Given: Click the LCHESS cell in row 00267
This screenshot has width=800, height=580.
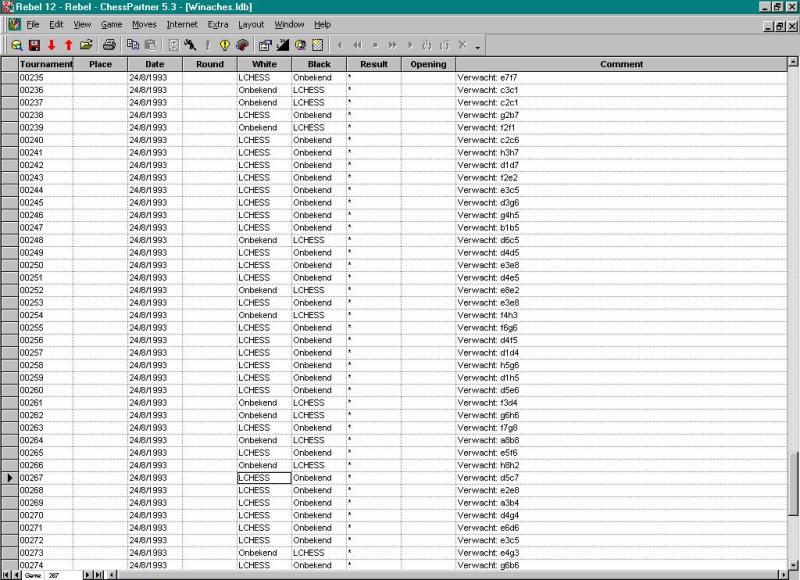Looking at the screenshot, I should point(264,478).
